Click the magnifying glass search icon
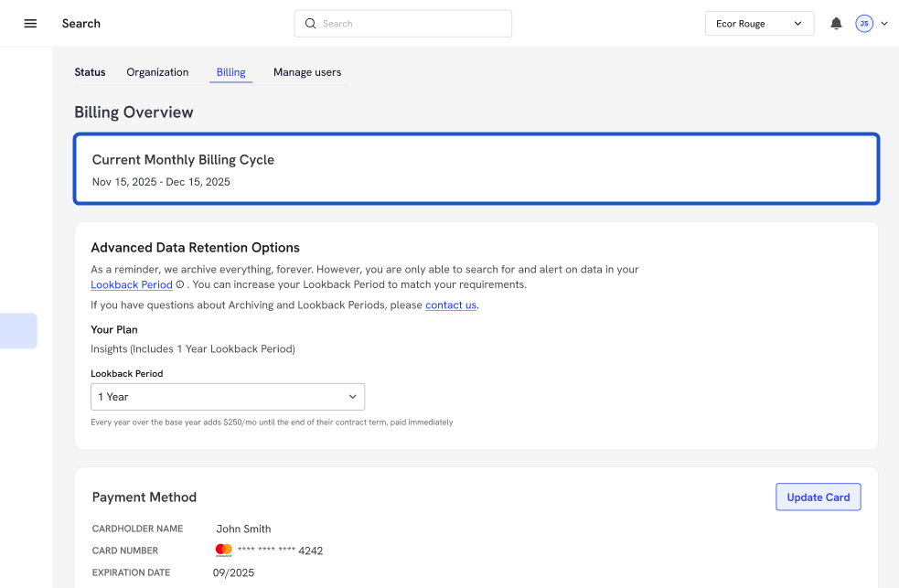This screenshot has width=899, height=588. [311, 24]
